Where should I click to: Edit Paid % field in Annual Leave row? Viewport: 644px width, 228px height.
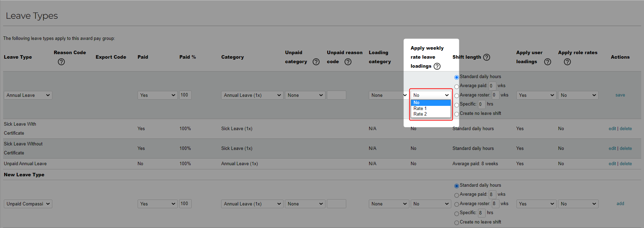[x=185, y=95]
